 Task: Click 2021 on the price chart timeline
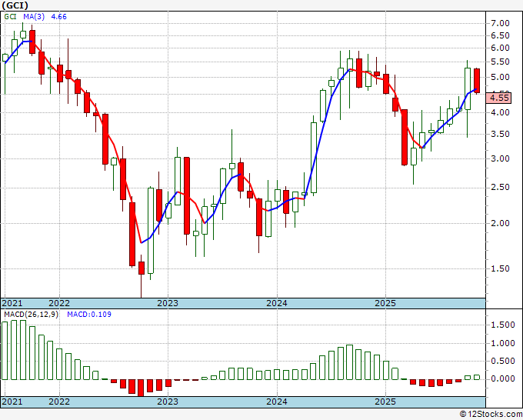tap(12, 303)
